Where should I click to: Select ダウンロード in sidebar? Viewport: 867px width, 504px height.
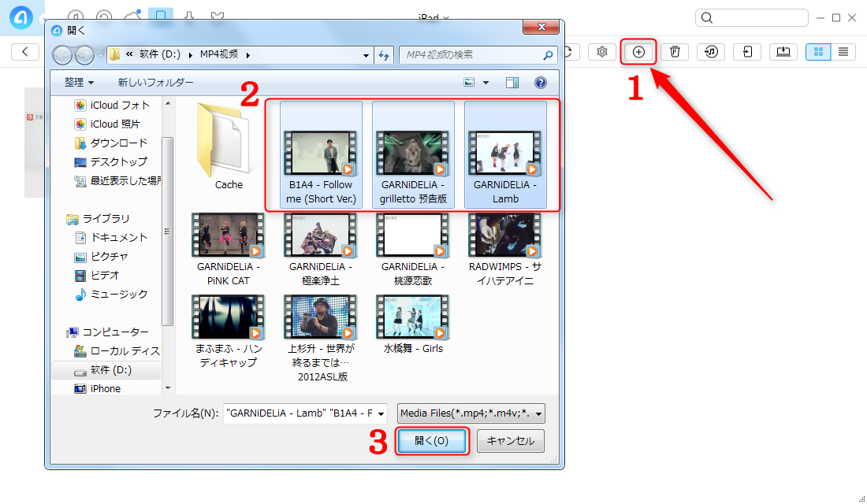pos(111,143)
